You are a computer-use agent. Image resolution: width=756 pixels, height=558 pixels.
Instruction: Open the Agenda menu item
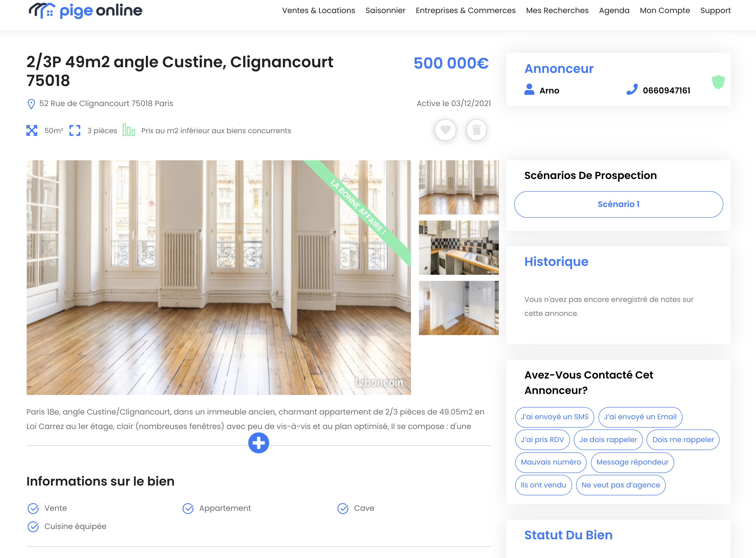pyautogui.click(x=614, y=11)
